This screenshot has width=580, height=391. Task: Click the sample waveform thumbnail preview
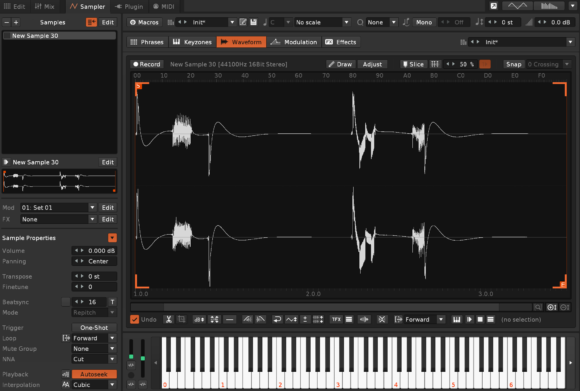(59, 181)
